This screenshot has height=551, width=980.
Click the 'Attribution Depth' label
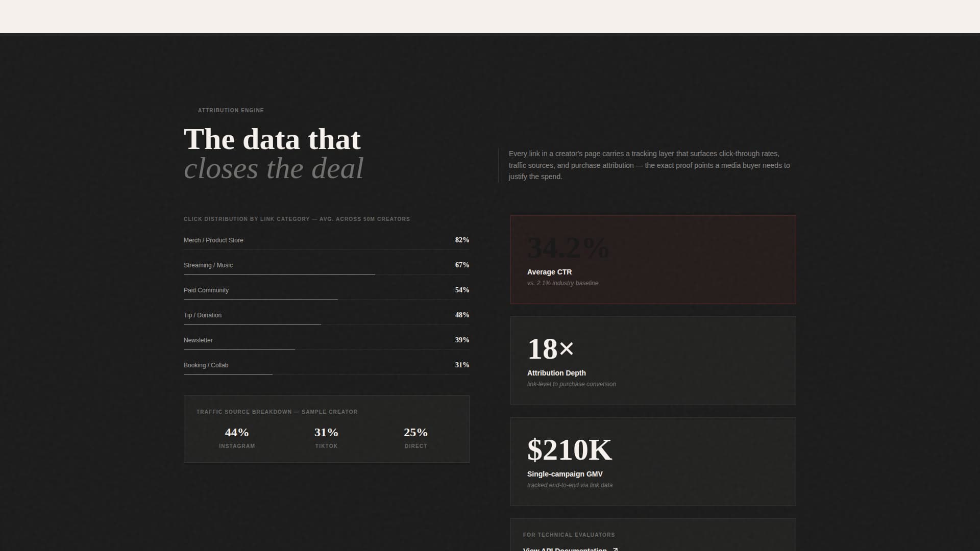click(556, 373)
